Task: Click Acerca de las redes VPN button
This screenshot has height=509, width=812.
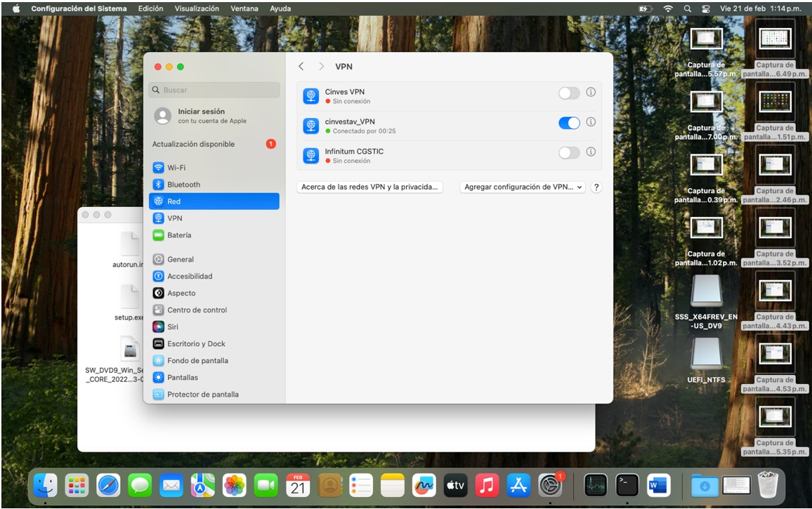Action: coord(369,187)
